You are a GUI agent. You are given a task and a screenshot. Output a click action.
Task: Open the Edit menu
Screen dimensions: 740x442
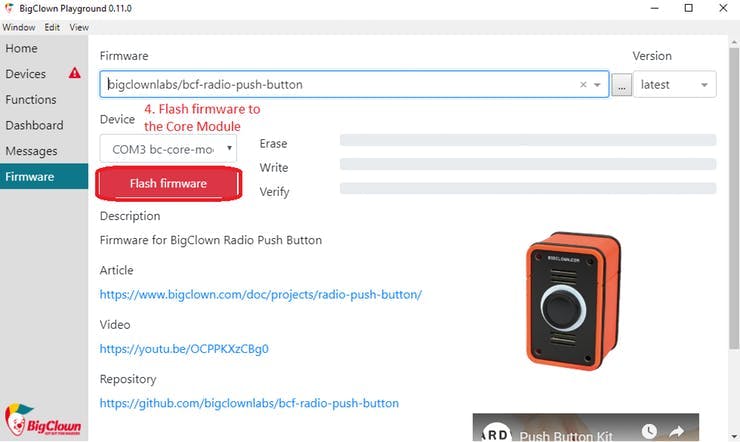(x=52, y=27)
